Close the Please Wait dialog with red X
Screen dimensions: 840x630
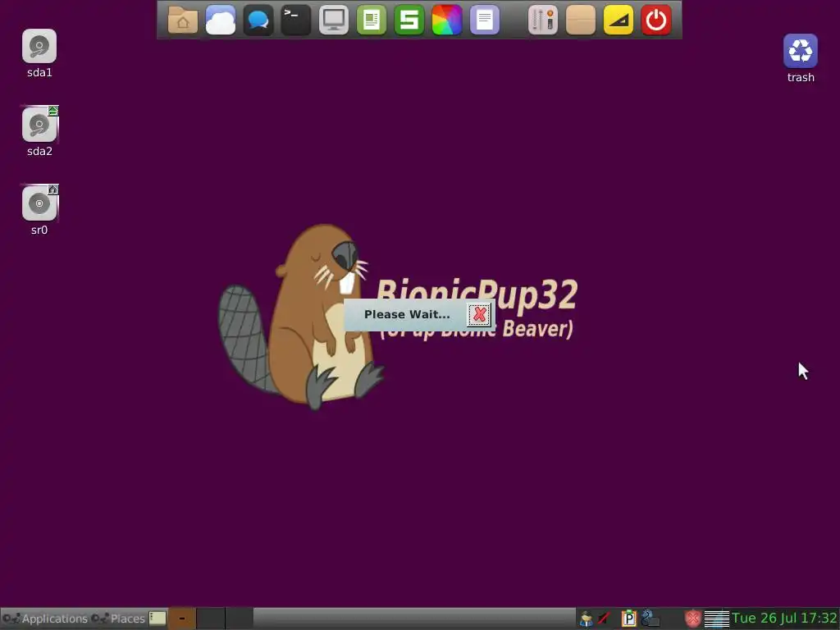click(x=479, y=314)
